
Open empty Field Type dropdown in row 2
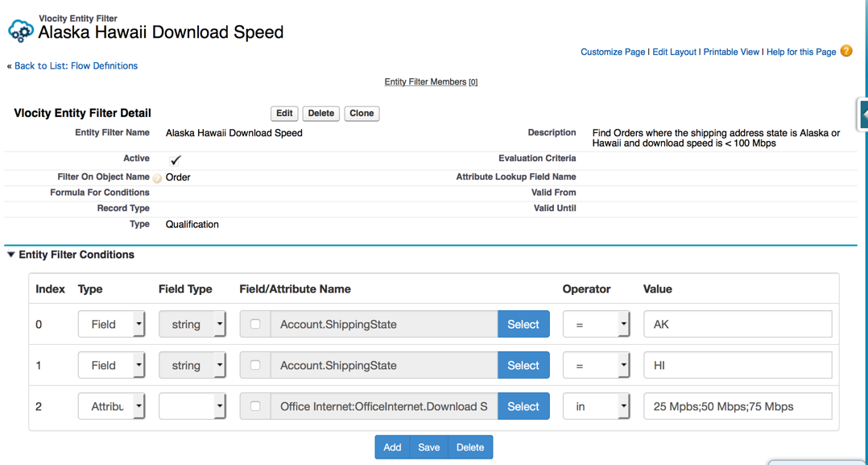192,406
